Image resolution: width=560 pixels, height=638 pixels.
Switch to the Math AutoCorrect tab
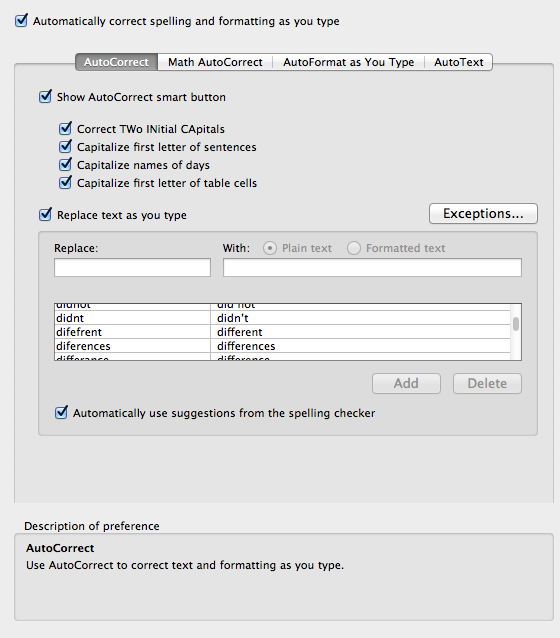click(x=215, y=62)
